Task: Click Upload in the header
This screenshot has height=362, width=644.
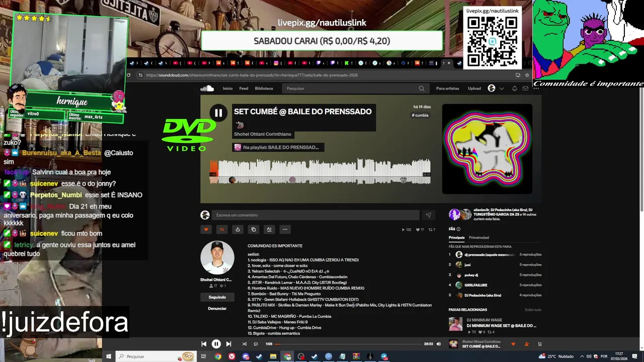Action: (x=474, y=88)
